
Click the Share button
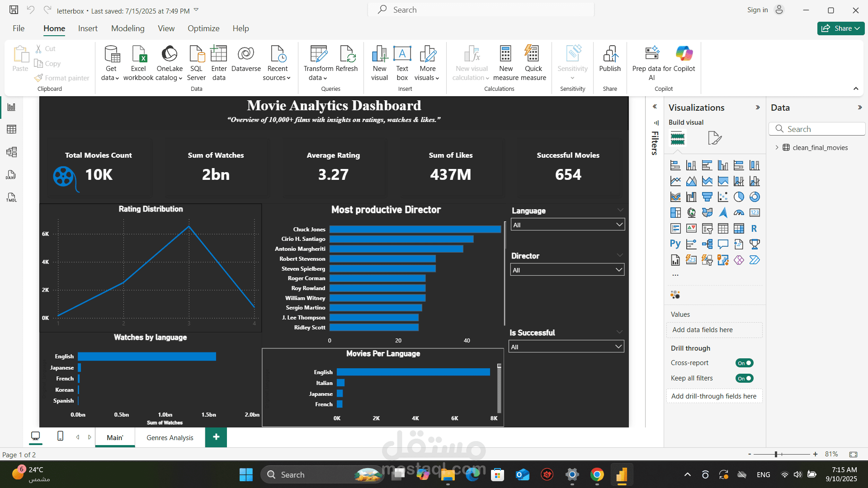tap(840, 28)
